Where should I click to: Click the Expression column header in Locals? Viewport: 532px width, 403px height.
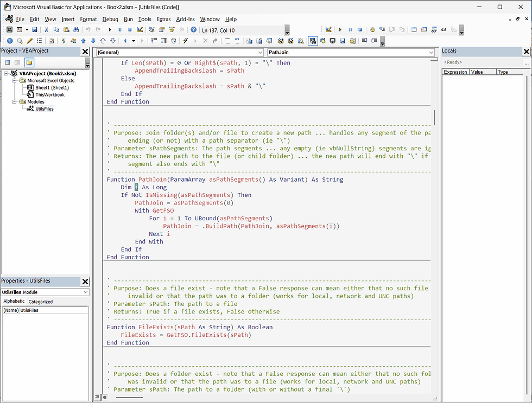tap(455, 72)
